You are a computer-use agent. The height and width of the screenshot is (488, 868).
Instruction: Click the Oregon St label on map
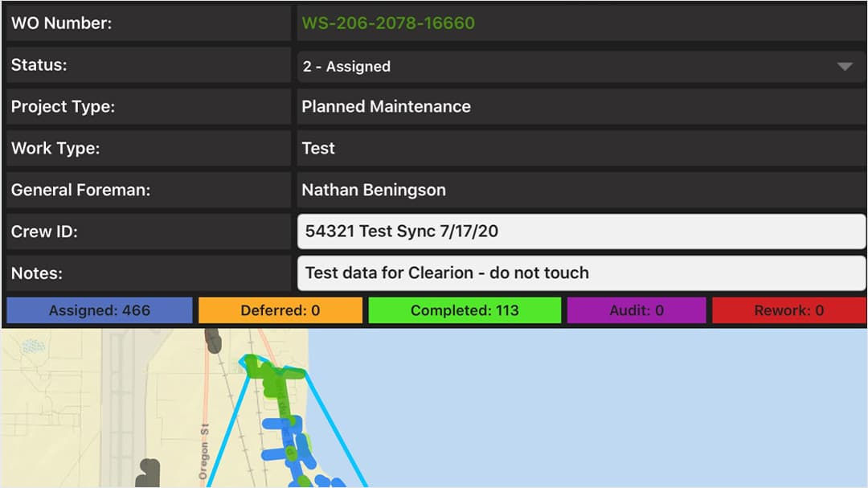coord(203,452)
